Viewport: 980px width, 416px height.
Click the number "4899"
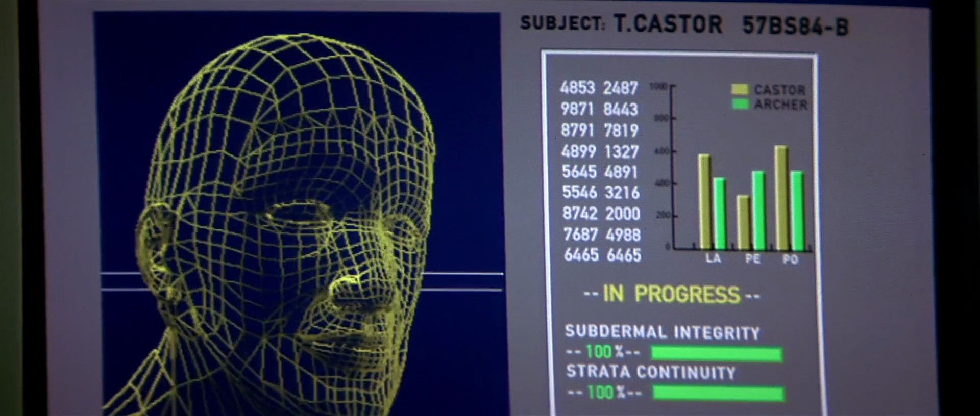(579, 151)
